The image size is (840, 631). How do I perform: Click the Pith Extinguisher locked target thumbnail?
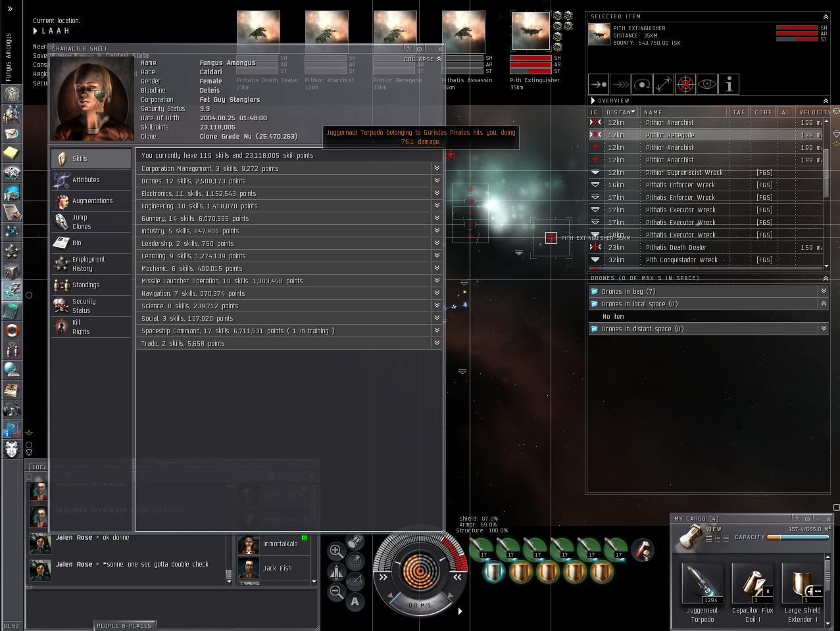[x=530, y=31]
